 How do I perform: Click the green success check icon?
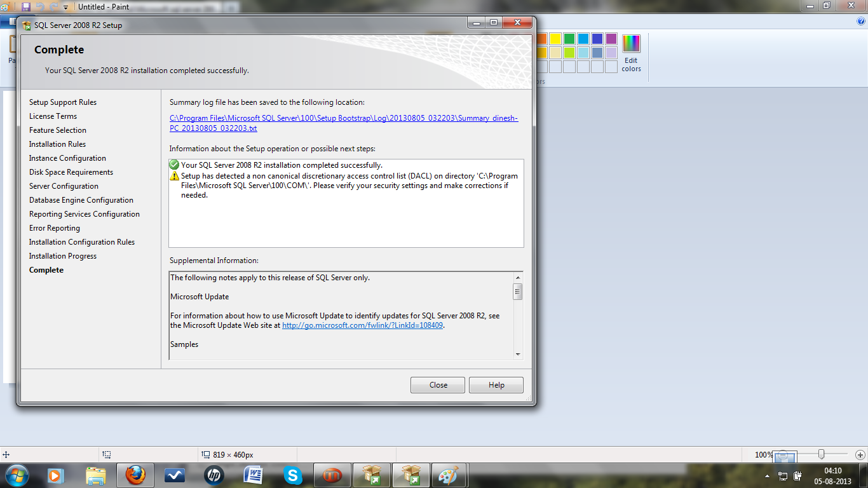pyautogui.click(x=174, y=165)
